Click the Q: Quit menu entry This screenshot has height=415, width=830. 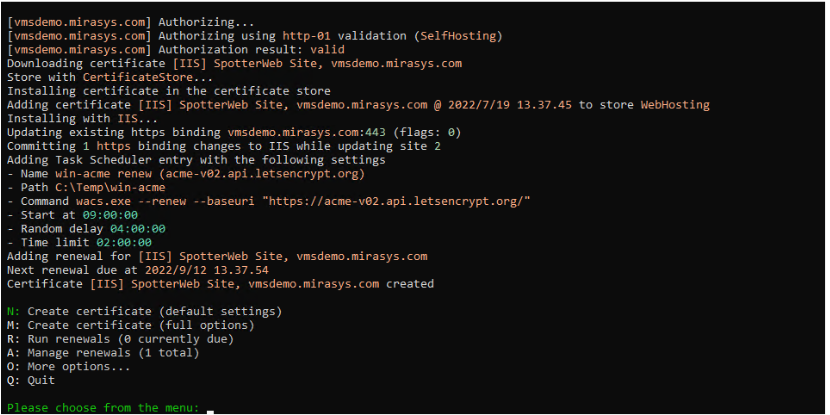pos(31,380)
